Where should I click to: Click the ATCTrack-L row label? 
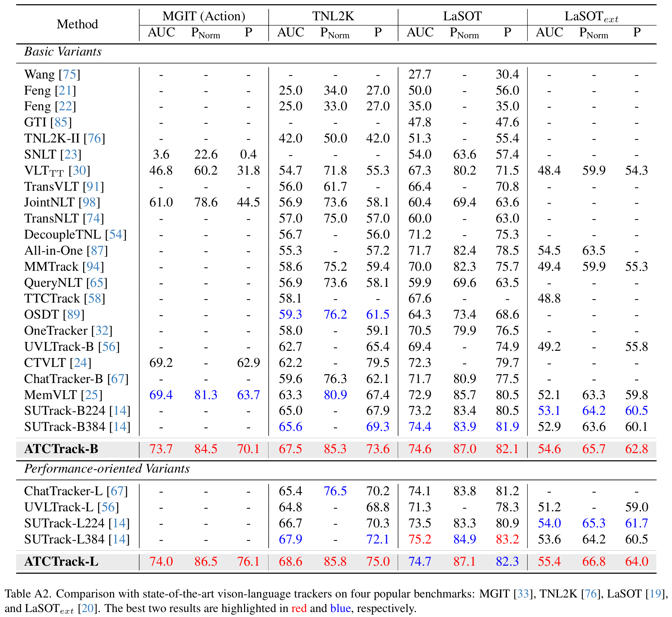click(61, 561)
